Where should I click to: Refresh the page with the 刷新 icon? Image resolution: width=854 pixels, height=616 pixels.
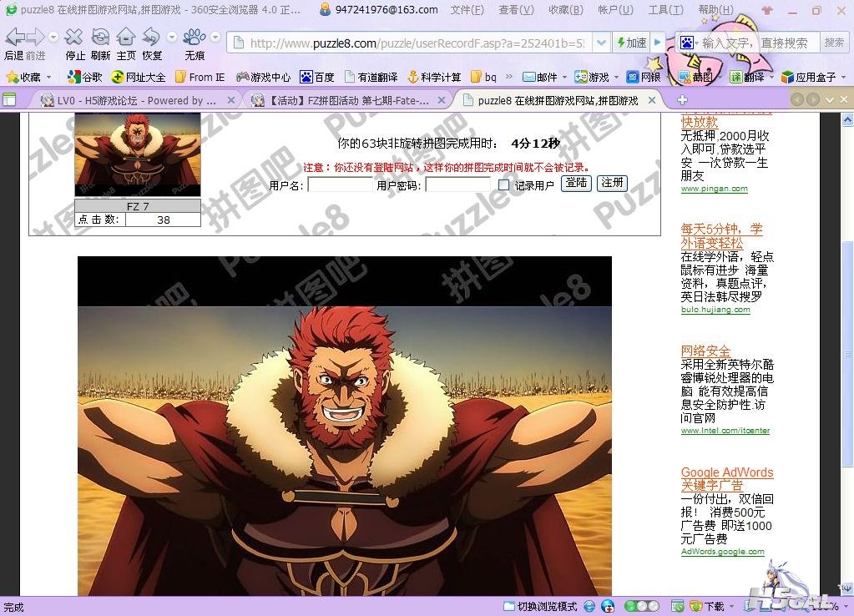click(x=99, y=37)
